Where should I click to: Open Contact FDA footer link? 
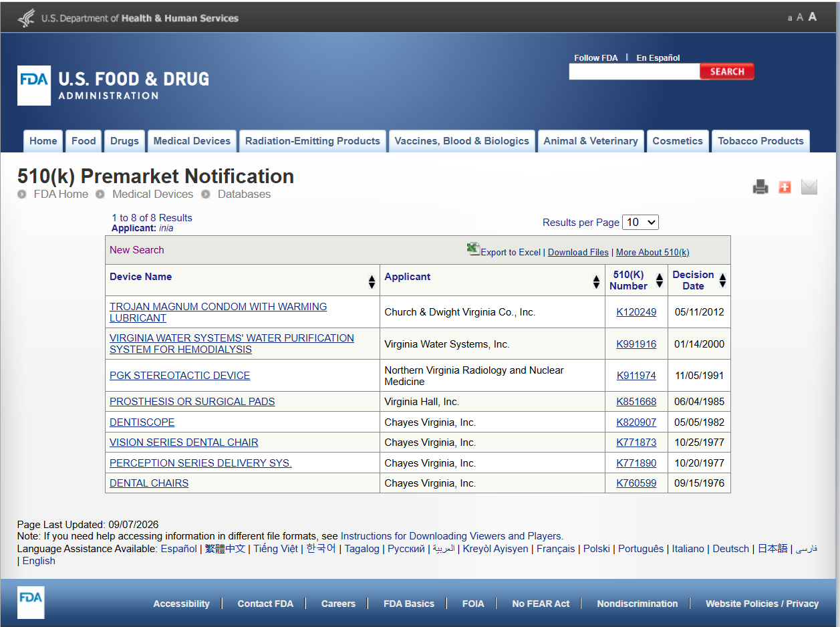tap(265, 604)
